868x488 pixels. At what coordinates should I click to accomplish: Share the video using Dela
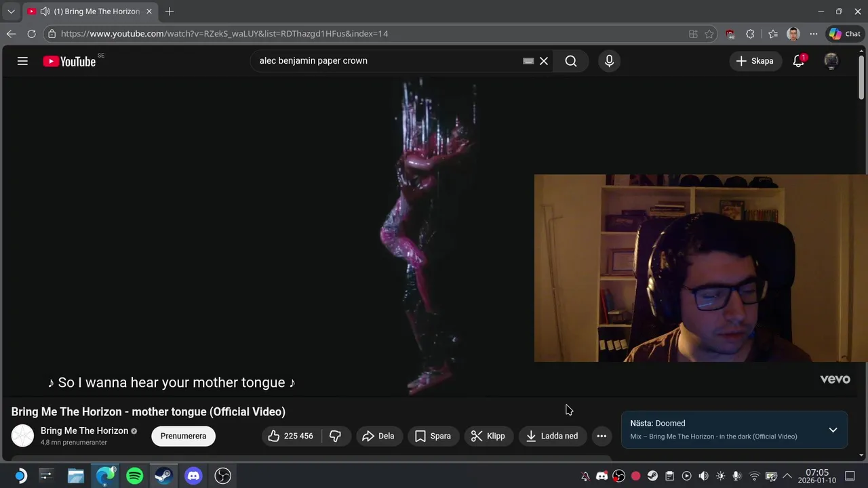click(378, 436)
